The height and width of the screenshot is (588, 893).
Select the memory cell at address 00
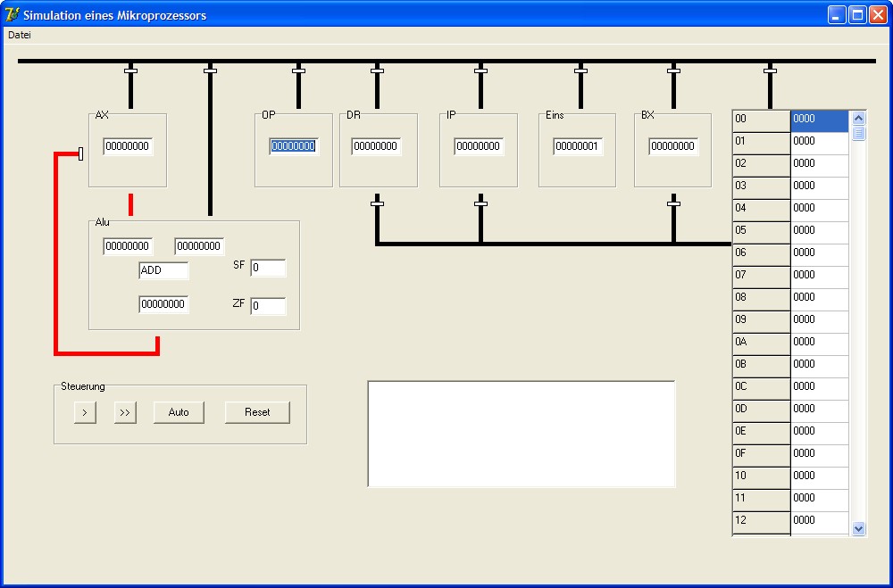coord(819,119)
